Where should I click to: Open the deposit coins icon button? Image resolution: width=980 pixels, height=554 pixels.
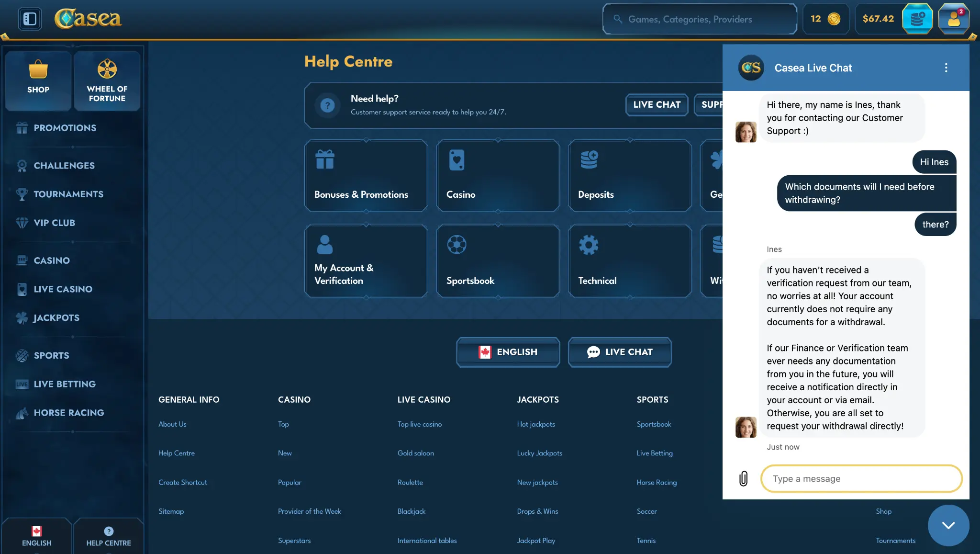917,19
